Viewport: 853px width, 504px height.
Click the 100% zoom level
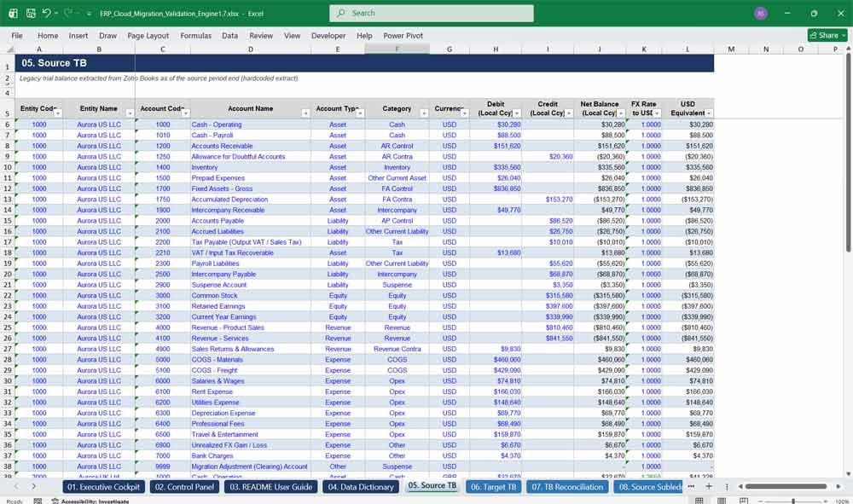pyautogui.click(x=841, y=501)
